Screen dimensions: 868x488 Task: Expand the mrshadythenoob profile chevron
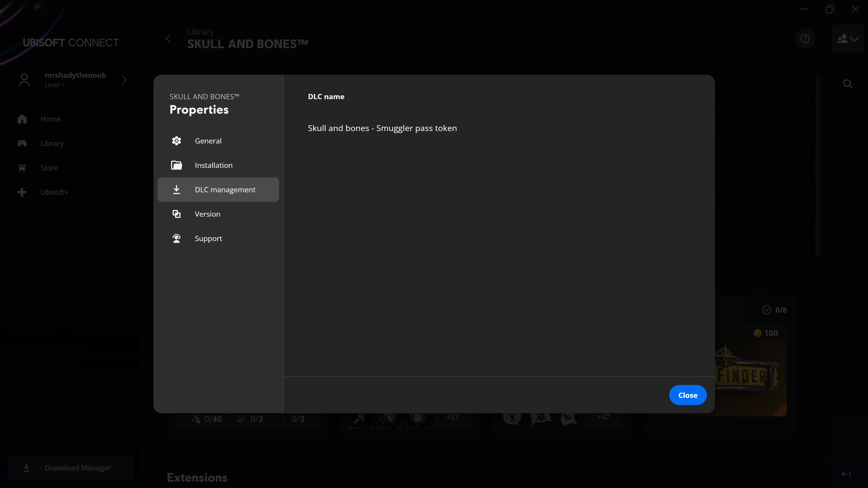(x=124, y=80)
